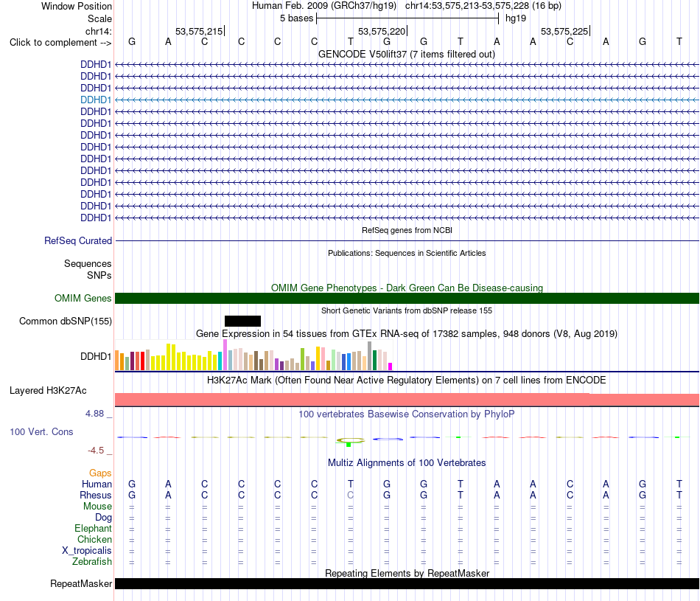Click 'Short Genetic Variants from dbSNP release 155'
Viewport: 700px width, 601px height.
point(407,310)
